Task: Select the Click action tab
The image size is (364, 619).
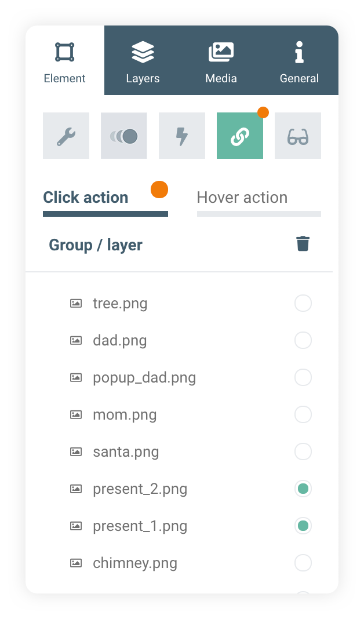Action: click(x=86, y=198)
